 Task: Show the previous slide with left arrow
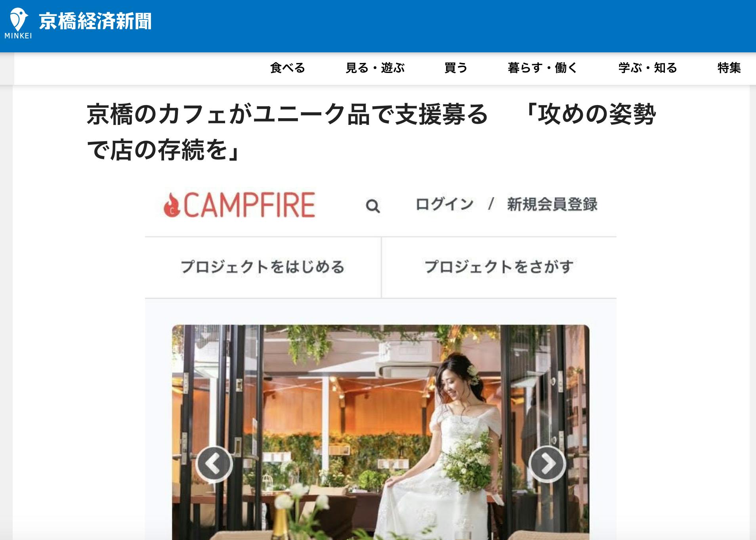tap(214, 464)
